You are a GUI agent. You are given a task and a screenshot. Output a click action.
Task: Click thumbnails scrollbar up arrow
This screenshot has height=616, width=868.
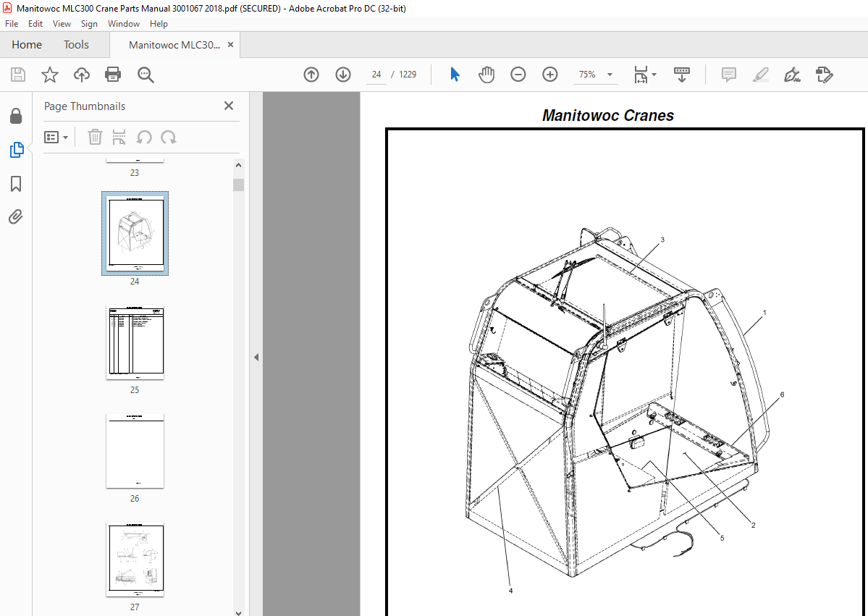(239, 165)
